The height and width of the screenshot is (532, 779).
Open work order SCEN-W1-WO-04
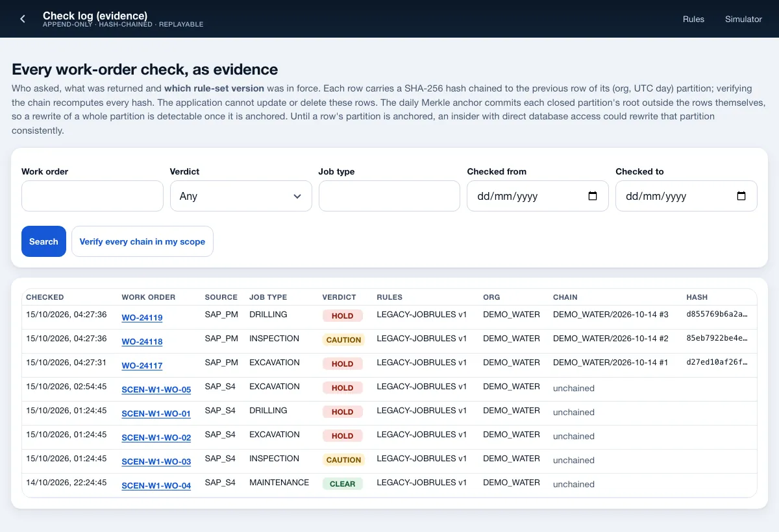[156, 486]
